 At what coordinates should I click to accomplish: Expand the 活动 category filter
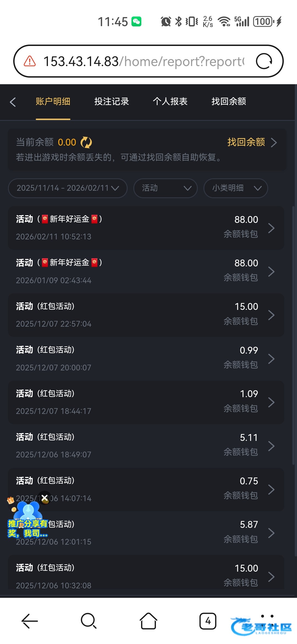[x=165, y=188]
